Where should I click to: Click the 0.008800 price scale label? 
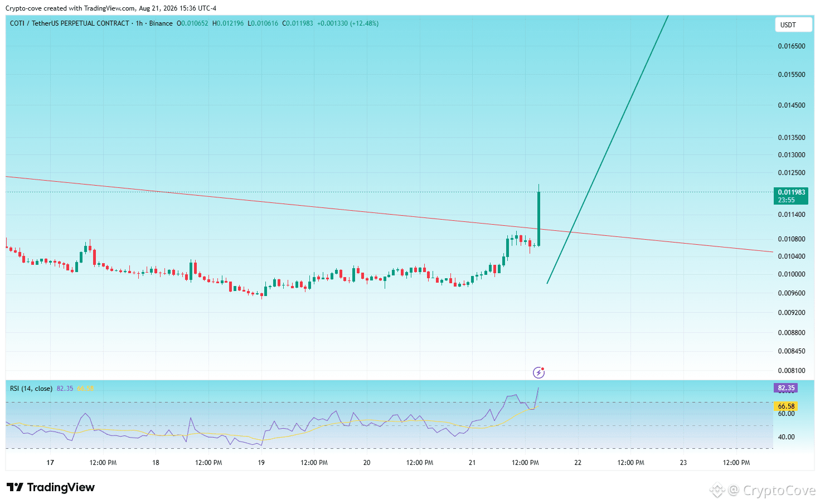(x=792, y=333)
